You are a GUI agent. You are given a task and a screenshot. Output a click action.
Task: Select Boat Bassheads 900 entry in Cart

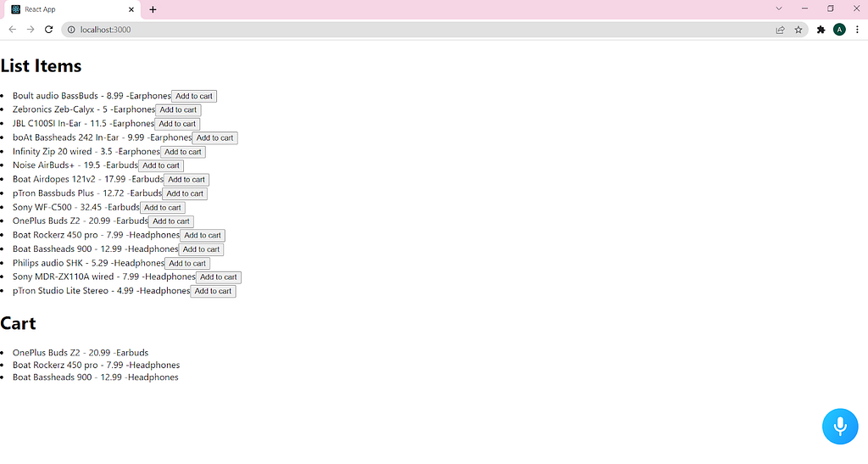tap(95, 377)
